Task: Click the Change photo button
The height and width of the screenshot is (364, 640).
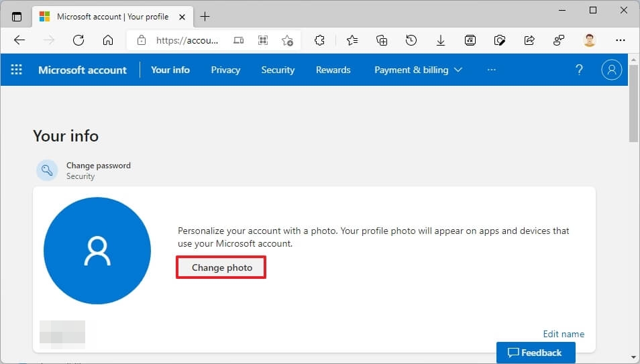Action: (x=221, y=267)
